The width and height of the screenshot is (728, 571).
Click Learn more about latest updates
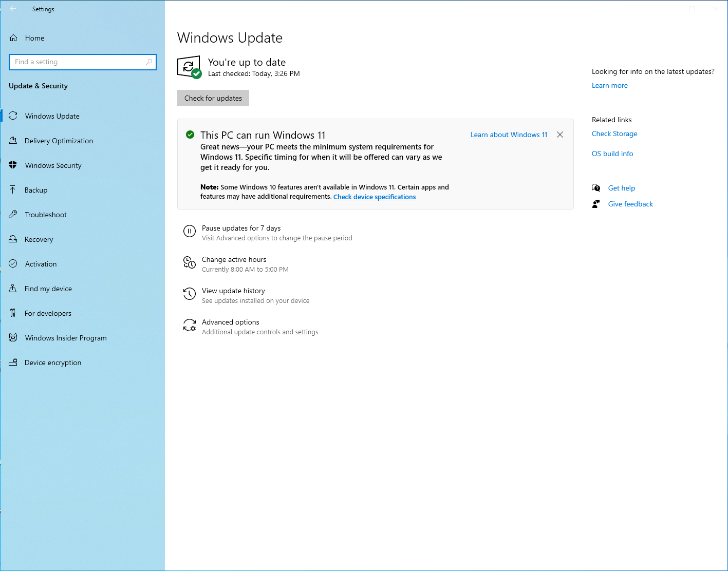tap(609, 85)
